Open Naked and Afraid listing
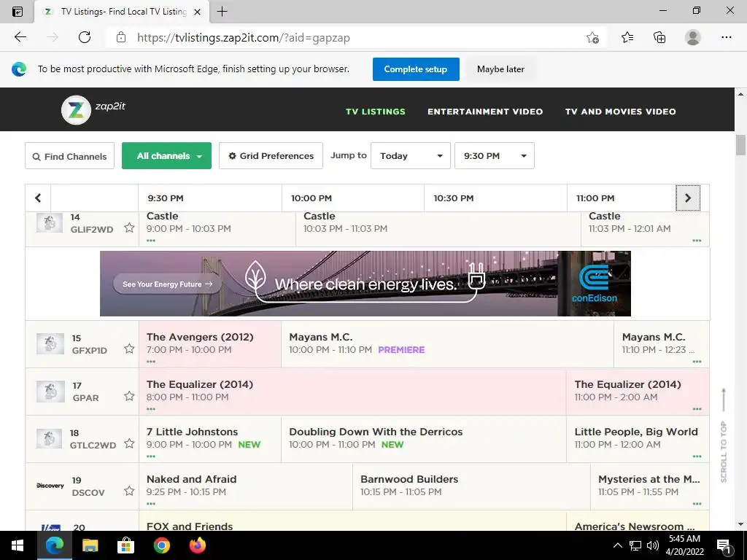 [245, 486]
